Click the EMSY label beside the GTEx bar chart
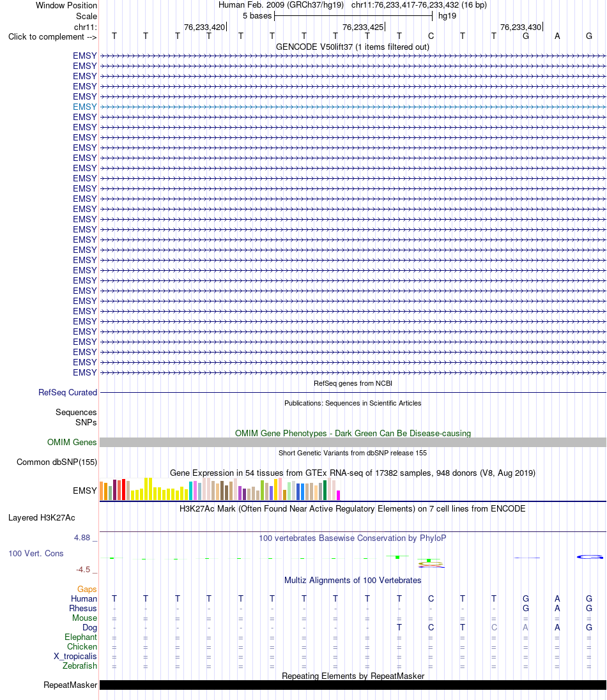This screenshot has width=607, height=700. click(x=85, y=491)
